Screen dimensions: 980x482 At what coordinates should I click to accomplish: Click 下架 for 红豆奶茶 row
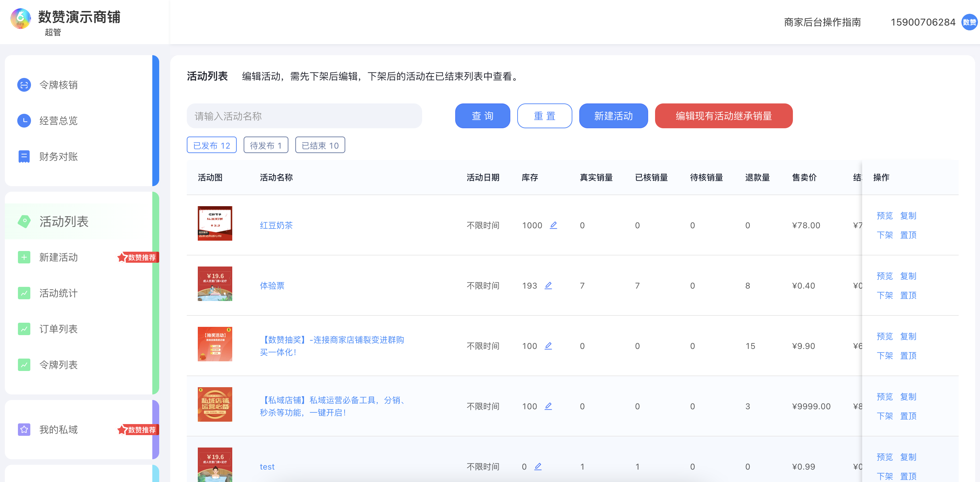pos(885,235)
